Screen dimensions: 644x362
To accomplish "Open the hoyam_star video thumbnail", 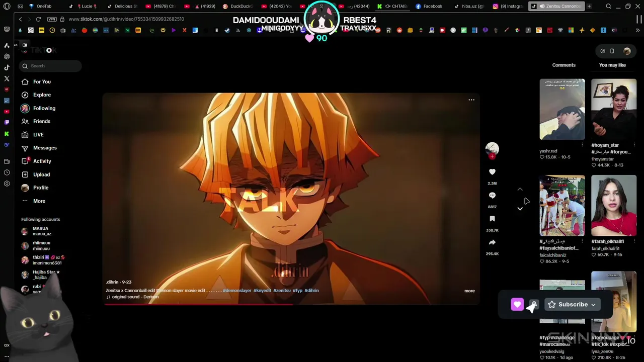I will (614, 109).
